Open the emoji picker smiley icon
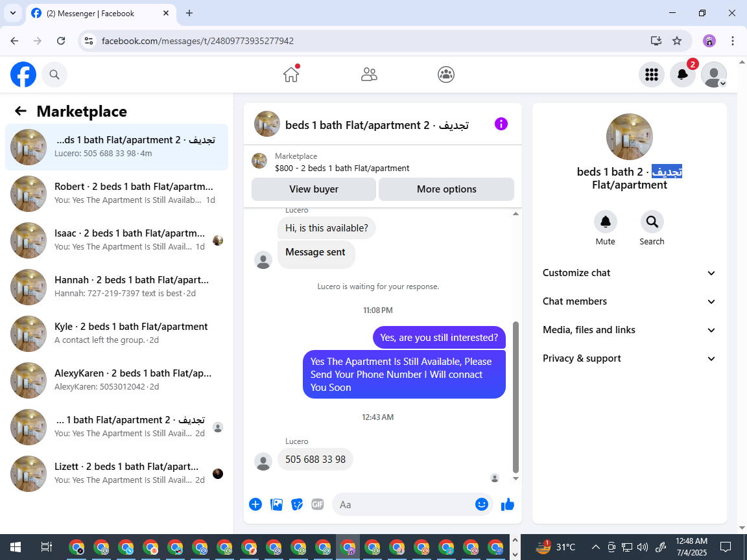The width and height of the screenshot is (747, 560). [482, 504]
